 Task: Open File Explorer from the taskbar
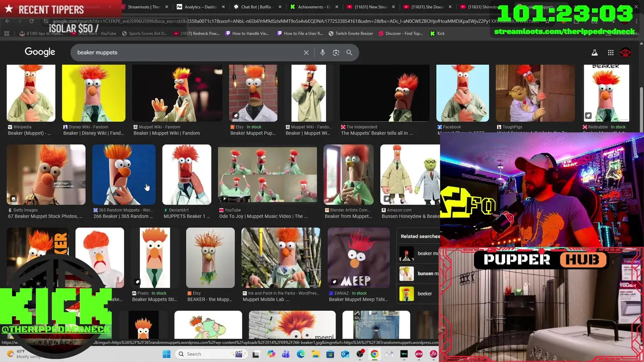point(315,354)
